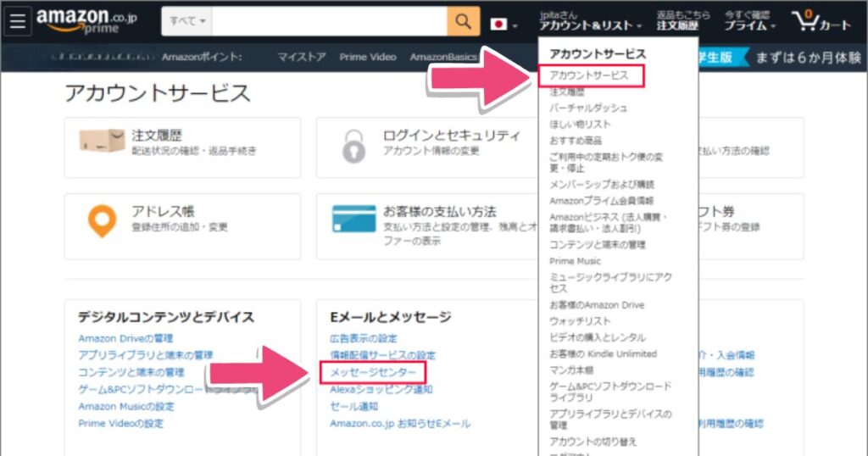Open the すべて search category dropdown
Image resolution: width=868 pixels, height=456 pixels.
coord(187,21)
